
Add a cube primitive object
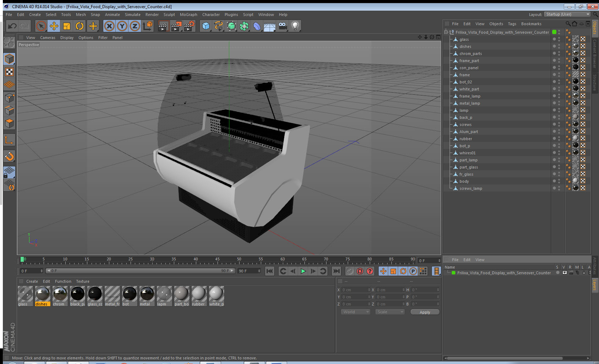(x=206, y=26)
